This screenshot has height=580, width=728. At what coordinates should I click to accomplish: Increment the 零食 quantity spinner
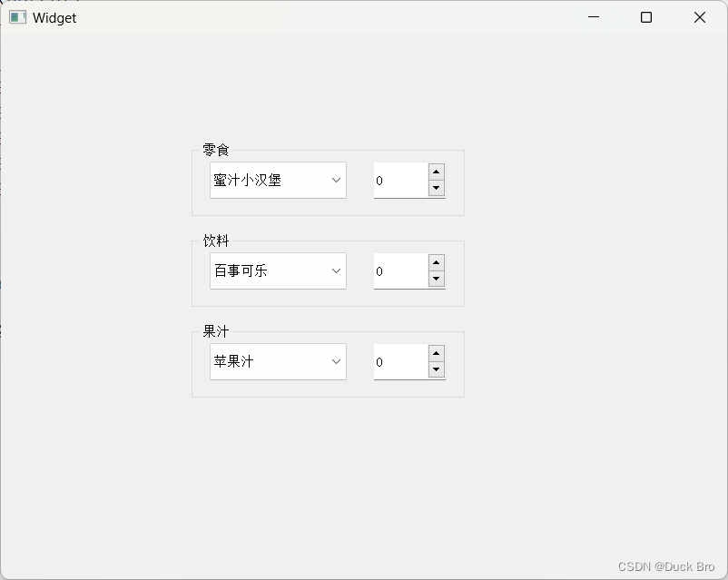436,172
